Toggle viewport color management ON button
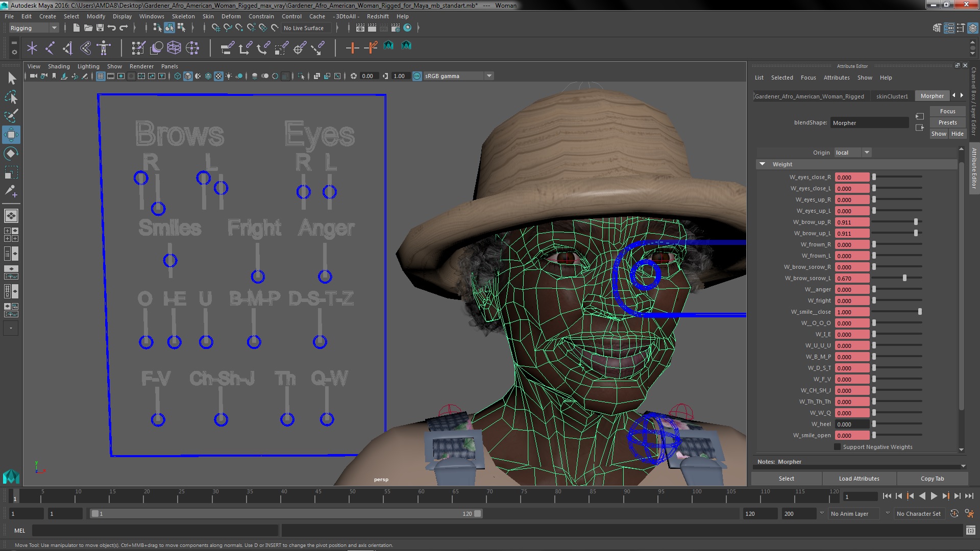This screenshot has height=551, width=980. click(x=417, y=77)
